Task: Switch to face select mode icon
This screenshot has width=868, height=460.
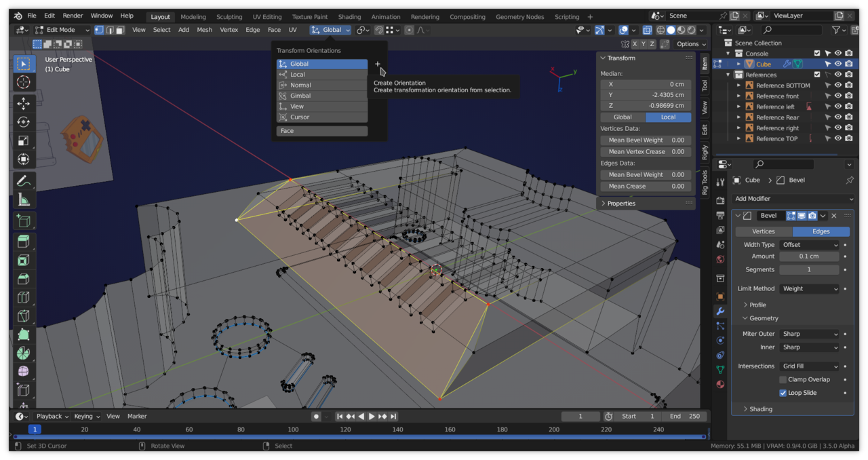Action: pos(120,30)
